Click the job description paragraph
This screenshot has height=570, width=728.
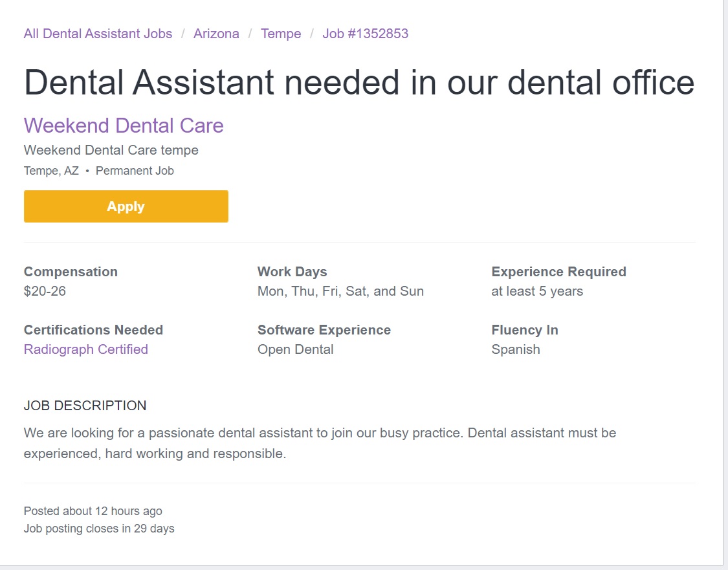320,443
